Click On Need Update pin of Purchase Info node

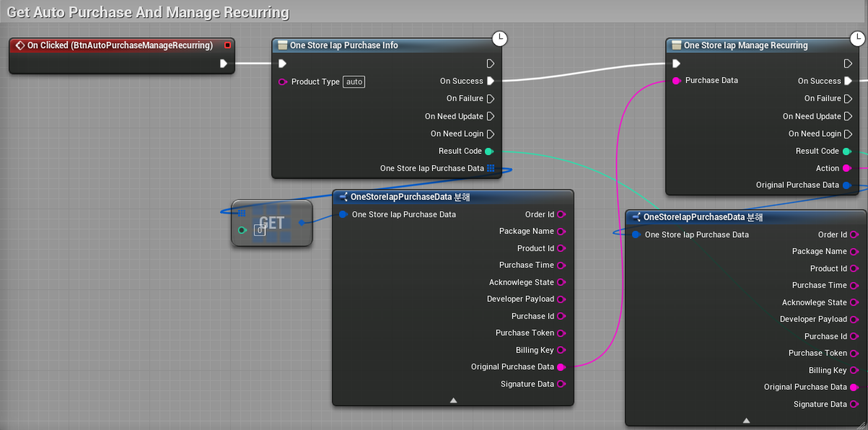491,116
